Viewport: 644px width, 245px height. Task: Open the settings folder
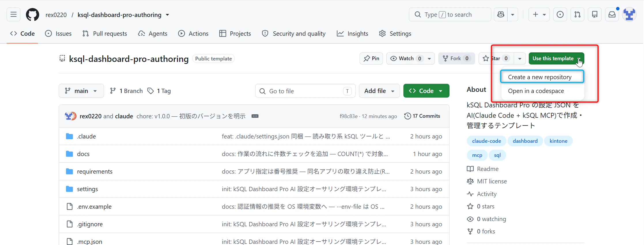[88, 189]
